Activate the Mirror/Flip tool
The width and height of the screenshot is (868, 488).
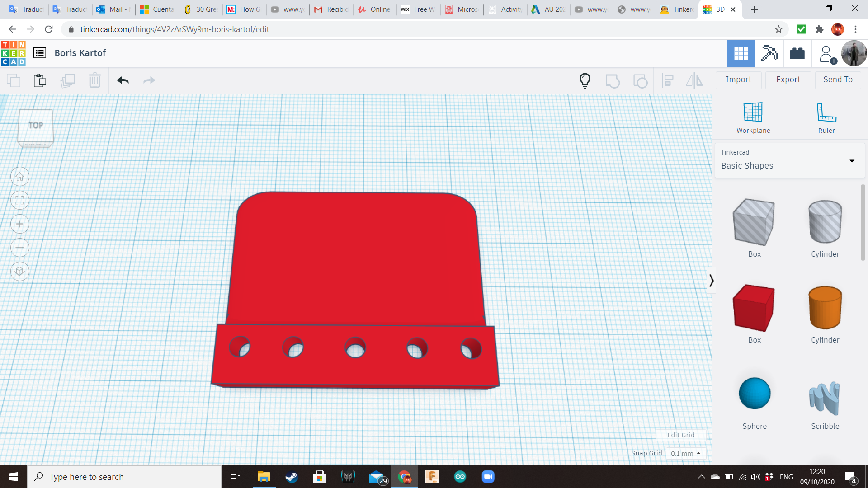coord(694,80)
